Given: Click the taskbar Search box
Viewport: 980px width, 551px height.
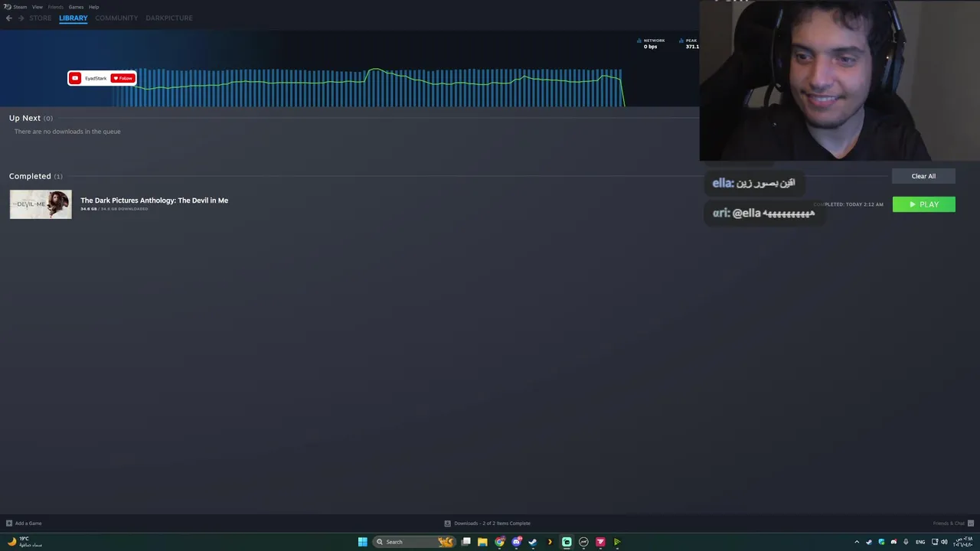Looking at the screenshot, I should [413, 542].
